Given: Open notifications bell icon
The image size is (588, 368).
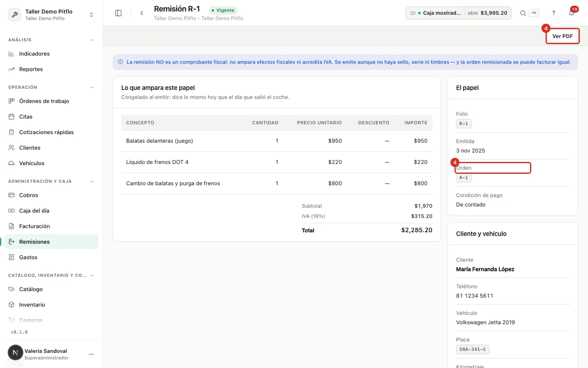Looking at the screenshot, I should tap(572, 13).
